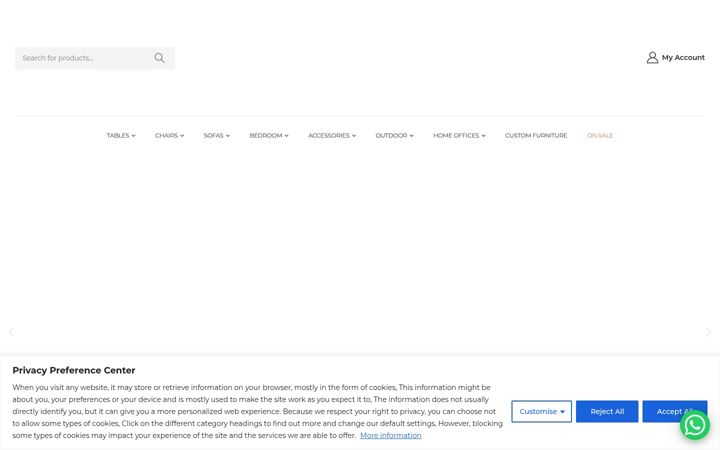Click the My Account user icon
Screen dimensions: 720x450
[652, 57]
